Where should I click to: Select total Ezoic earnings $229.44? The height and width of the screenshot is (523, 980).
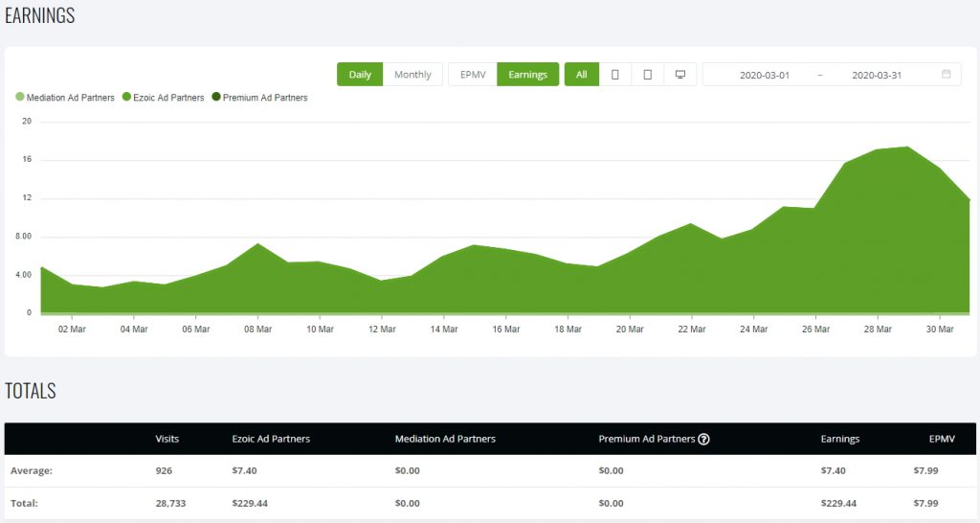[x=250, y=504]
